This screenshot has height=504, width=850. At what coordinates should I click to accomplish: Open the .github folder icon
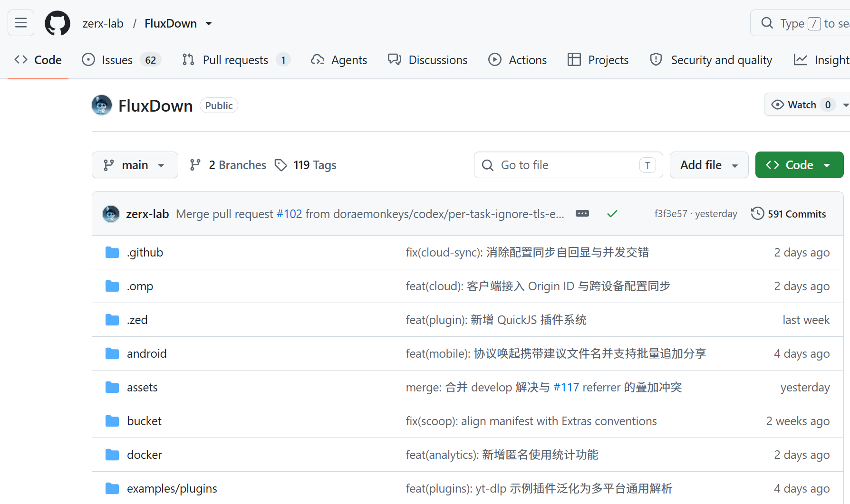112,252
